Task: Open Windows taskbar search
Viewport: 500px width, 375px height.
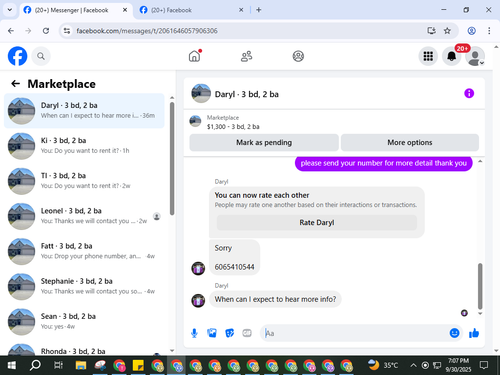Action: pos(35,365)
